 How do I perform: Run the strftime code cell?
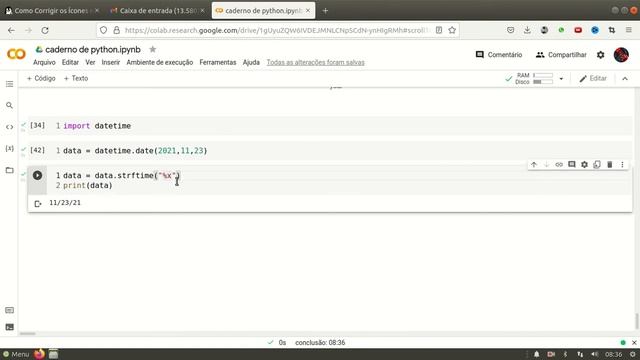37,176
